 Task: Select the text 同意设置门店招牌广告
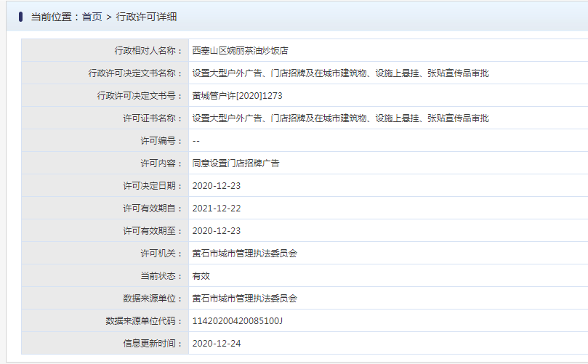(236, 163)
